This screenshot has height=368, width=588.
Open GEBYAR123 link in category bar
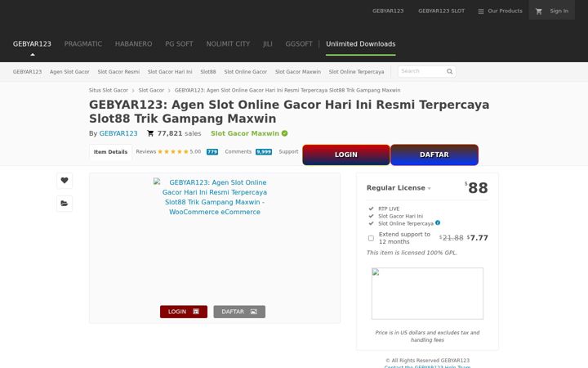pyautogui.click(x=27, y=72)
